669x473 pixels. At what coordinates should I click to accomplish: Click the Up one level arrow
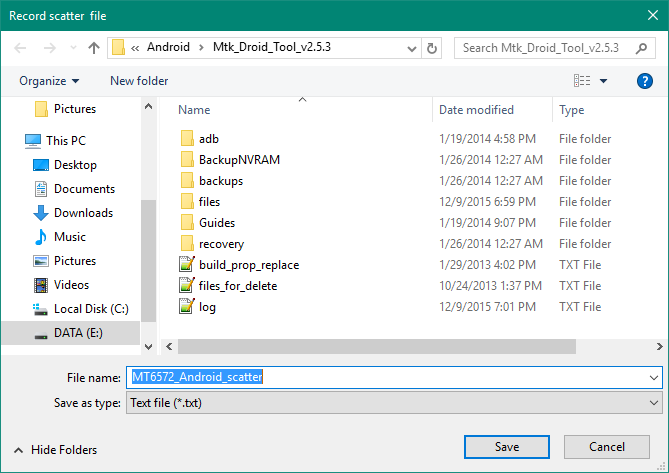coord(94,47)
